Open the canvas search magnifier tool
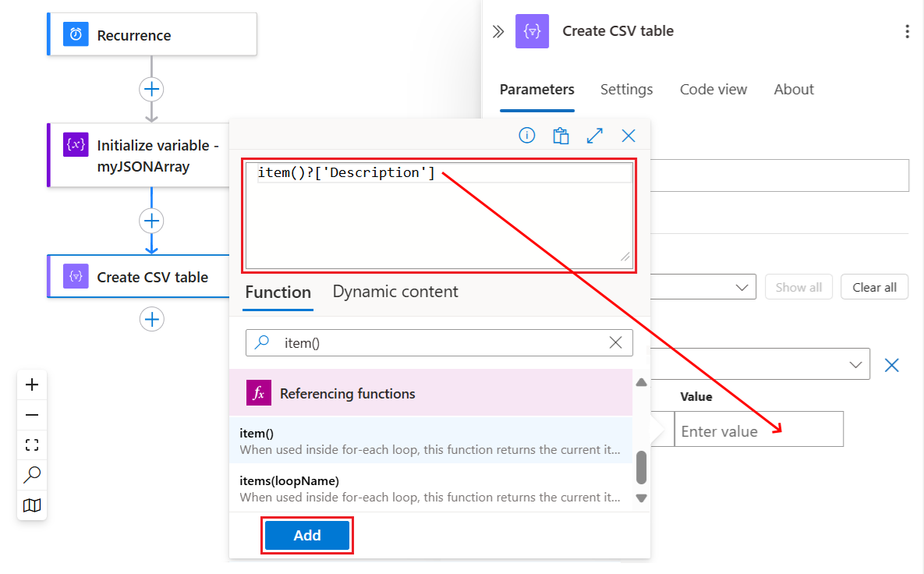 32,475
